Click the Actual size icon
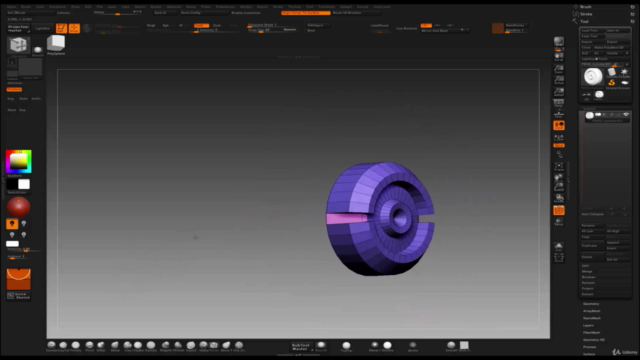Screen dimensions: 640x360 tap(559, 80)
